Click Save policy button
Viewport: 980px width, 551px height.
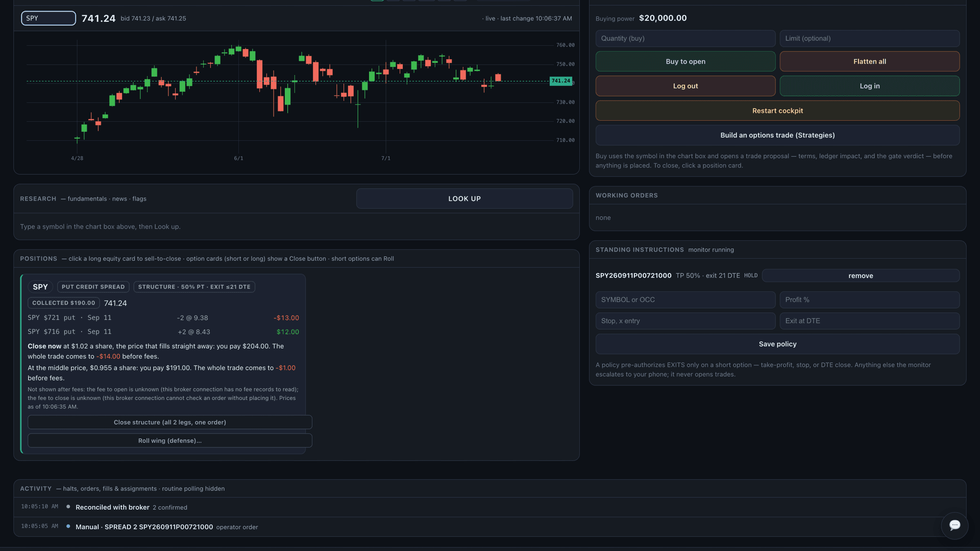(x=777, y=344)
